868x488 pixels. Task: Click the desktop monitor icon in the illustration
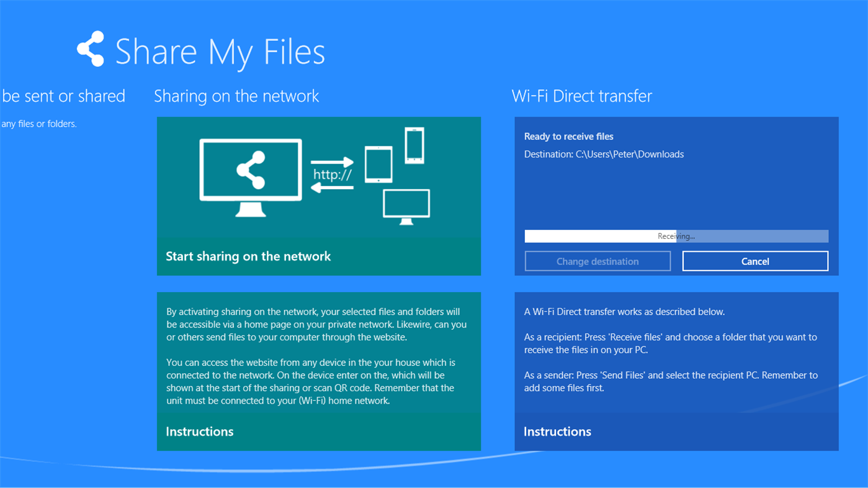(406, 203)
